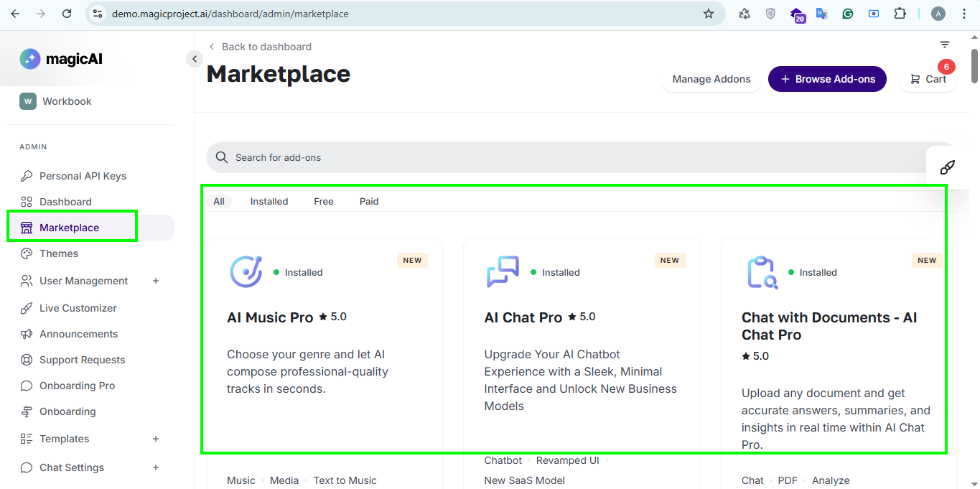The image size is (980, 489).
Task: Open the Chrome three-dot menu
Action: (x=964, y=14)
